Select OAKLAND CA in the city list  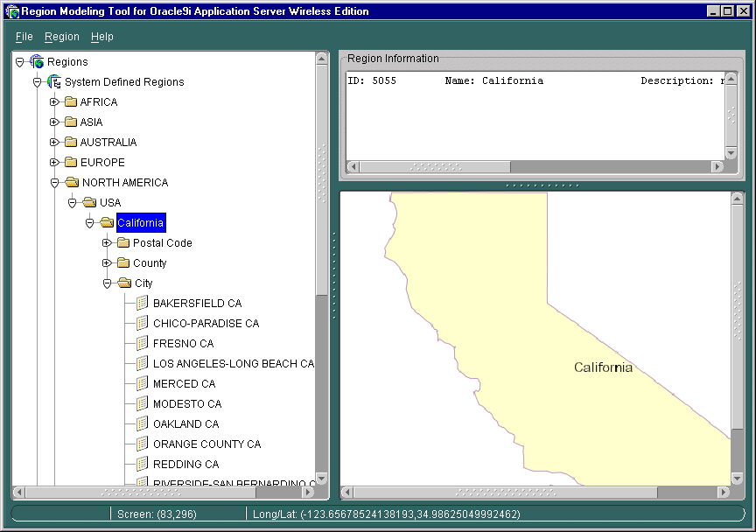186,424
